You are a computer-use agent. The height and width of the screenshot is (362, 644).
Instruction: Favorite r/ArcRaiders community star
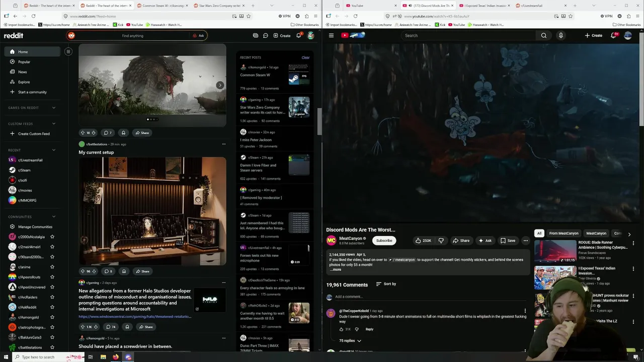pyautogui.click(x=52, y=297)
